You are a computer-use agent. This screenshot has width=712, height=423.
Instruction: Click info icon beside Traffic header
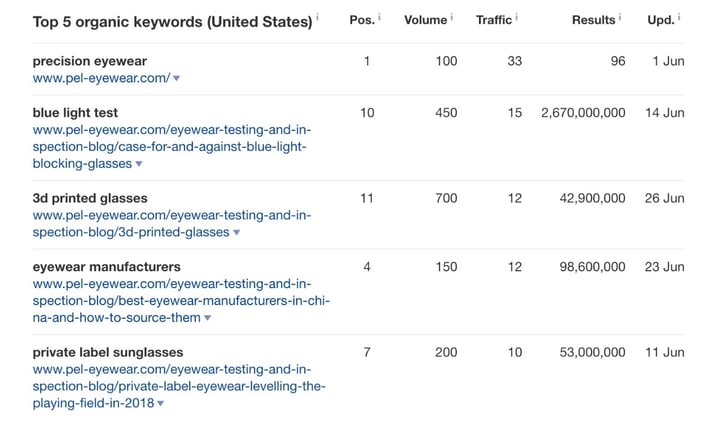coord(516,17)
